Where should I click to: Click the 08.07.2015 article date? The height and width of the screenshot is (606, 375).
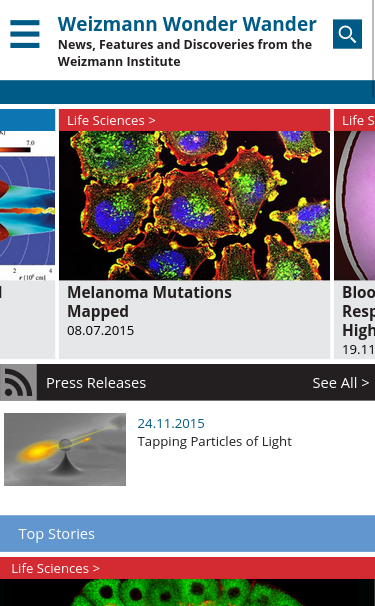tap(101, 330)
